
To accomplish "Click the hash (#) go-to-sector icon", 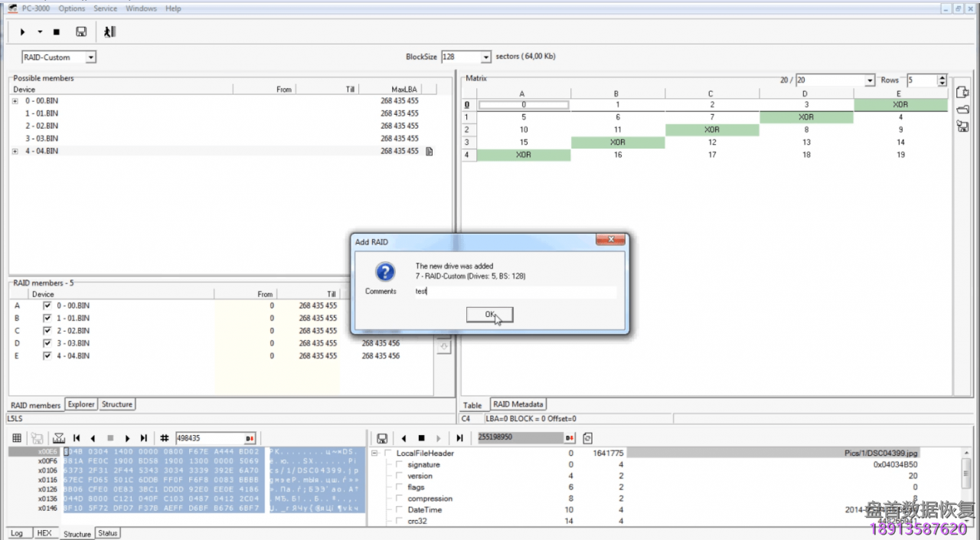I will 164,438.
